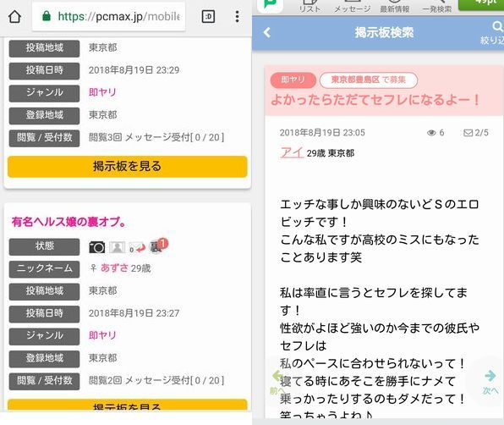
Task: Click the profile photo icon in the status row
Action: tap(117, 247)
